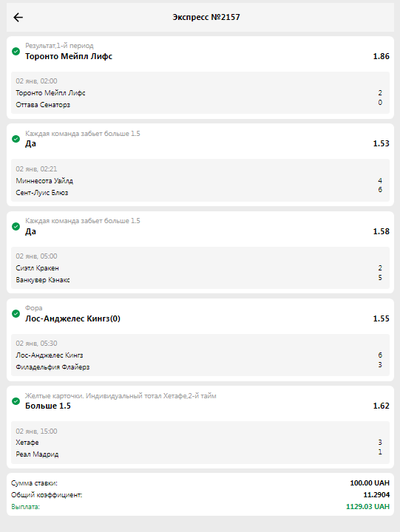Click the 1.53 odds value
Image resolution: width=400 pixels, height=532 pixels.
pos(381,143)
